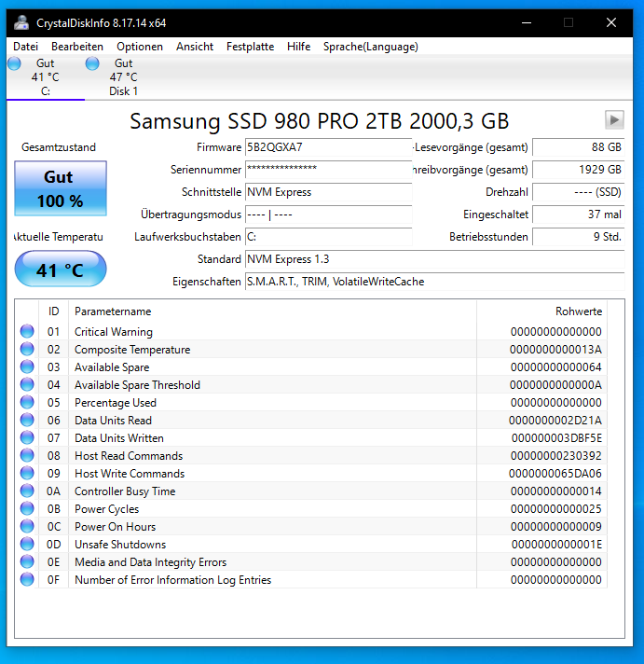Open the Hilfe menu
The width and height of the screenshot is (644, 664).
[x=299, y=47]
